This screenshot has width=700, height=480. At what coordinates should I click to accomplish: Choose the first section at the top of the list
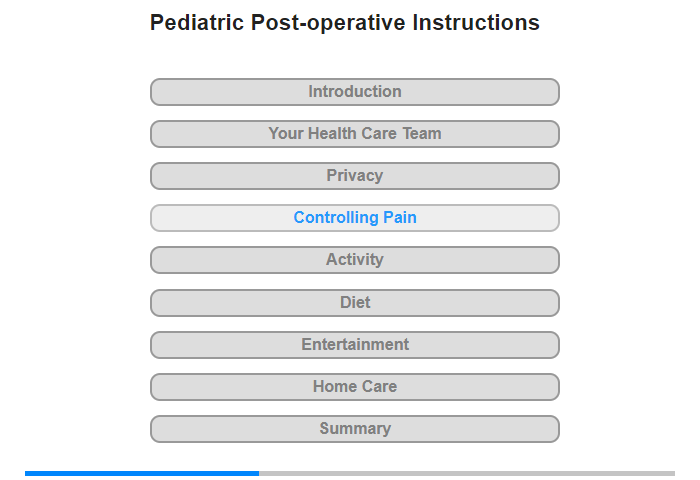354,92
